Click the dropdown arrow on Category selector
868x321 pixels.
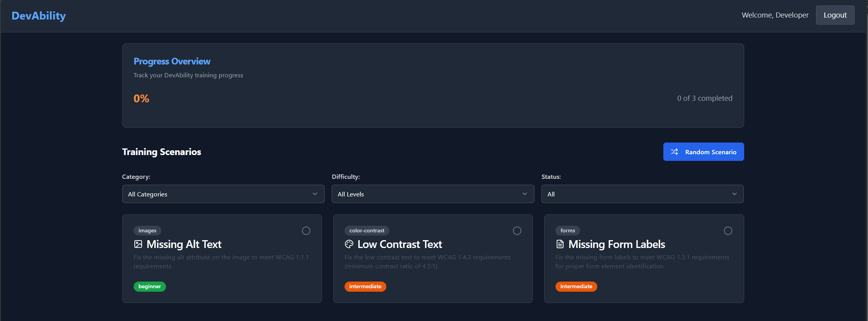pyautogui.click(x=315, y=194)
